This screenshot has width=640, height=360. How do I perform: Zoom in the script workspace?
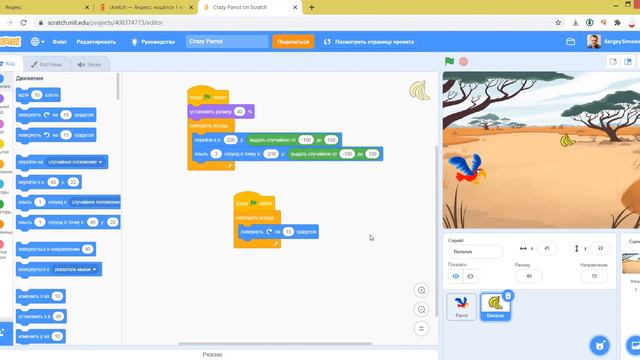click(x=422, y=290)
